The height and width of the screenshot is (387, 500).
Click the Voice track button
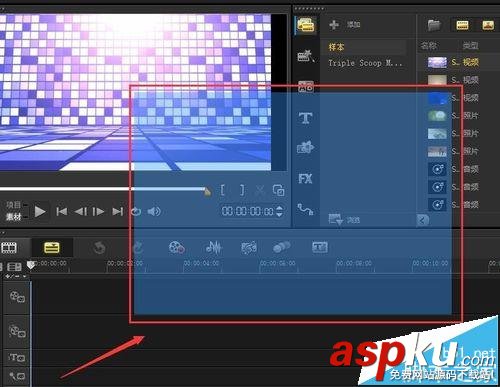[17, 377]
